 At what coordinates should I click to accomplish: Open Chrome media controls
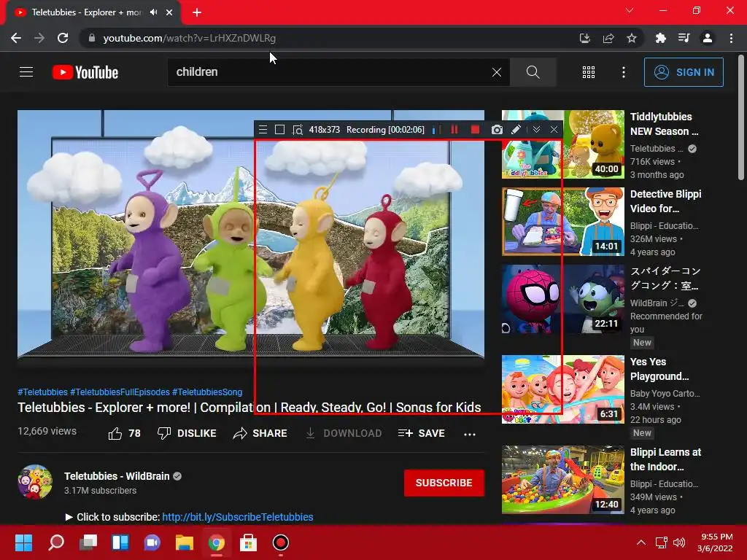click(x=684, y=38)
